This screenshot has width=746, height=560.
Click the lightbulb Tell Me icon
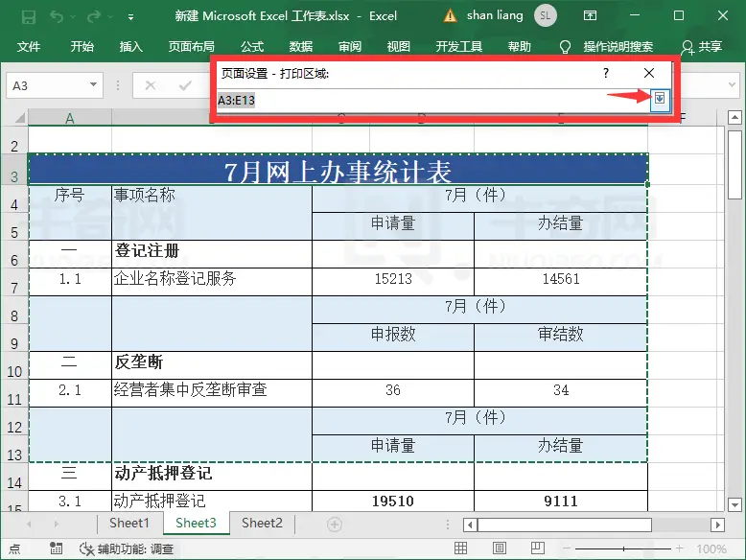[565, 47]
